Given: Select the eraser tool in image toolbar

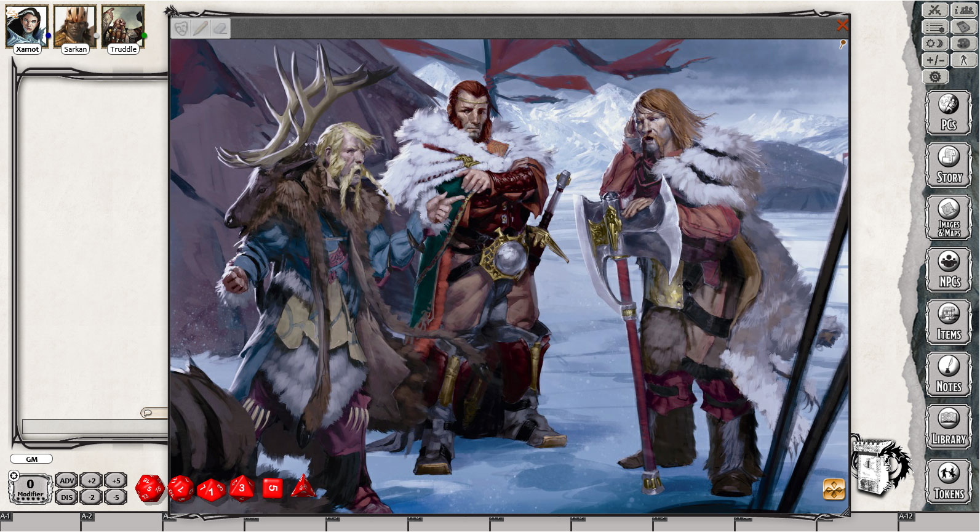Looking at the screenshot, I should click(220, 28).
